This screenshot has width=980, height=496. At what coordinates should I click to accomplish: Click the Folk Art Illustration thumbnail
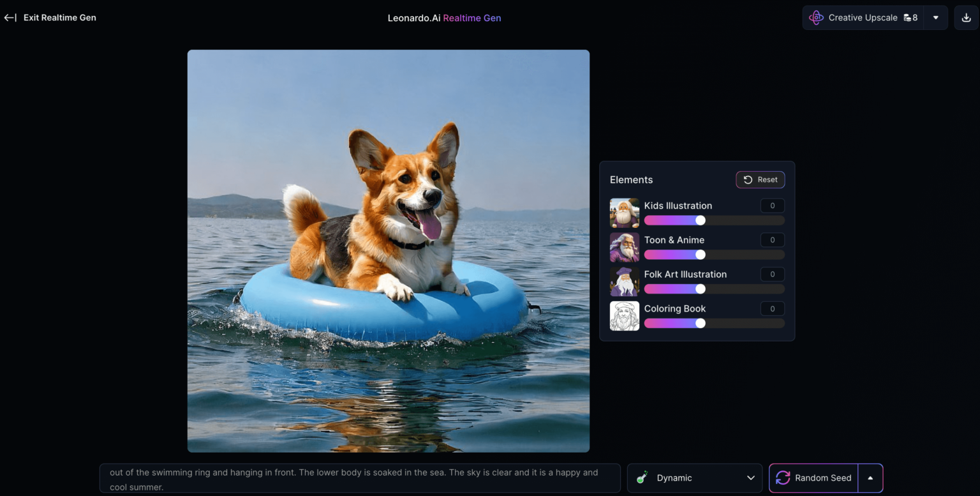pyautogui.click(x=624, y=282)
